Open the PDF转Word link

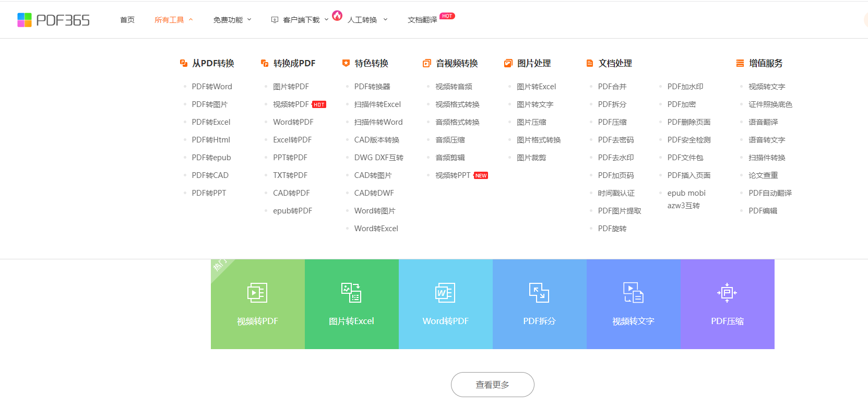coord(212,87)
